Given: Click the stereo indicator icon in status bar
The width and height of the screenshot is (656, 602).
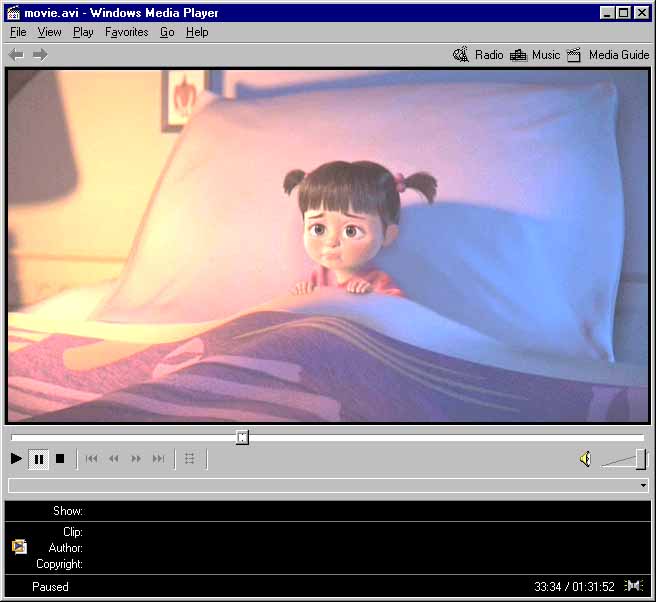Looking at the screenshot, I should point(634,586).
